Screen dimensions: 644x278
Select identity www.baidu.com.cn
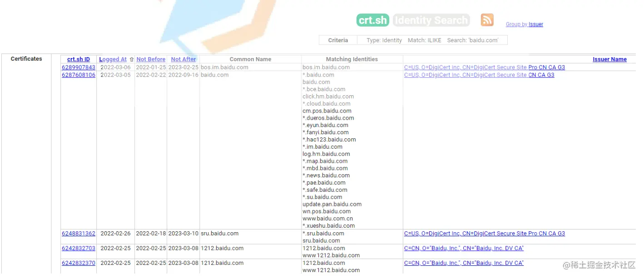(327, 219)
